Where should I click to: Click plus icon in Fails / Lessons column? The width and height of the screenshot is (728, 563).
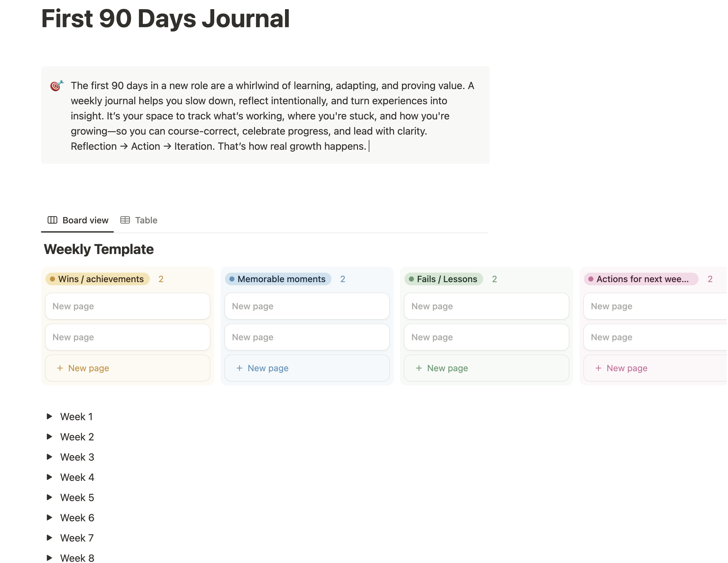point(419,368)
